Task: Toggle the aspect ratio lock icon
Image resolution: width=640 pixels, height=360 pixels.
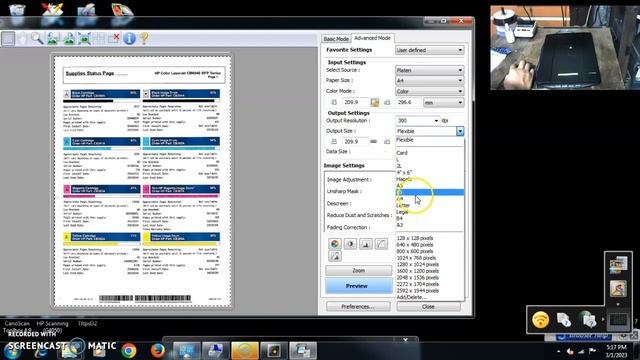Action: pyautogui.click(x=373, y=141)
